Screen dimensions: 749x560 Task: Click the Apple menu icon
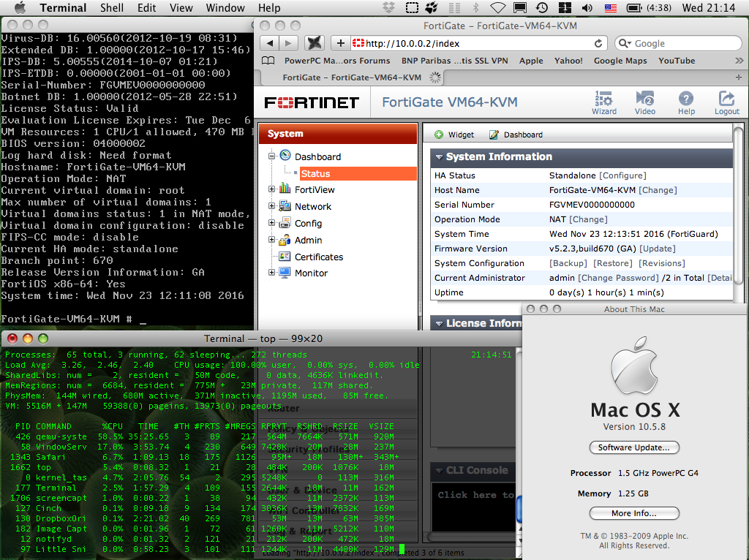(20, 7)
